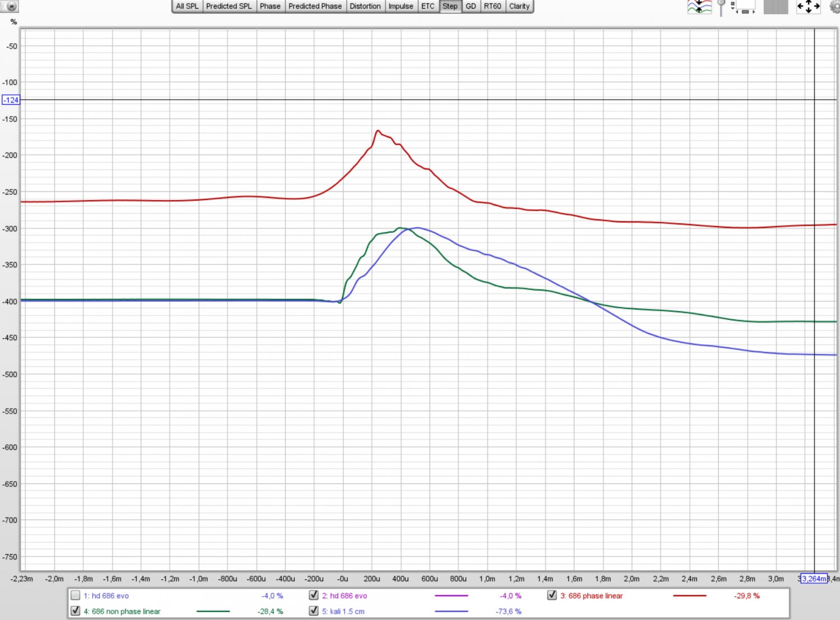The width and height of the screenshot is (840, 620).
Task: Switch to the Impulse tab
Action: (x=401, y=6)
